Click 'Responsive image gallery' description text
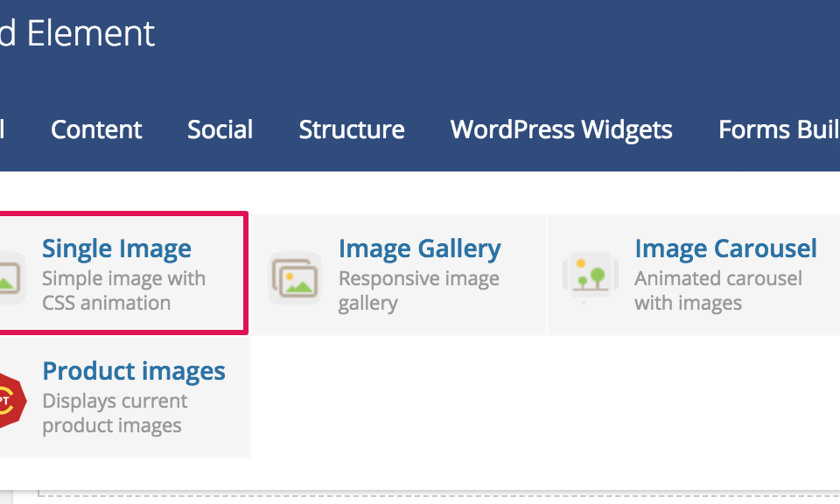840x504 pixels. tap(419, 290)
